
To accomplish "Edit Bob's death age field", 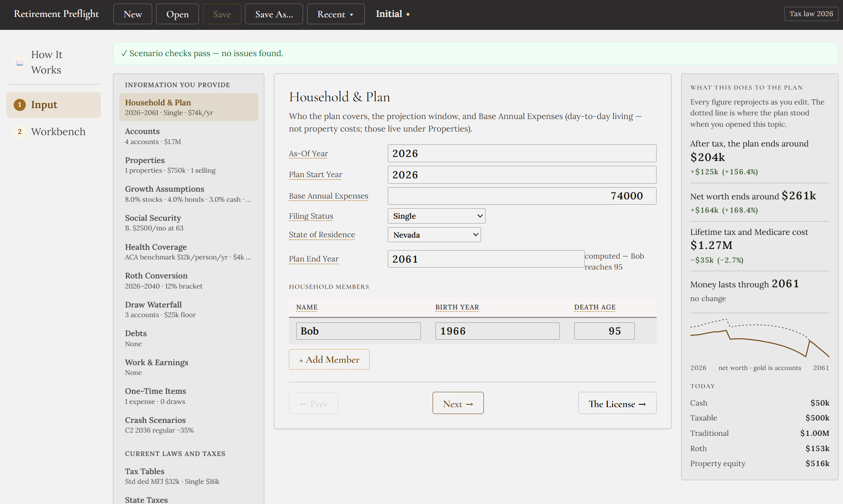I will tap(604, 331).
